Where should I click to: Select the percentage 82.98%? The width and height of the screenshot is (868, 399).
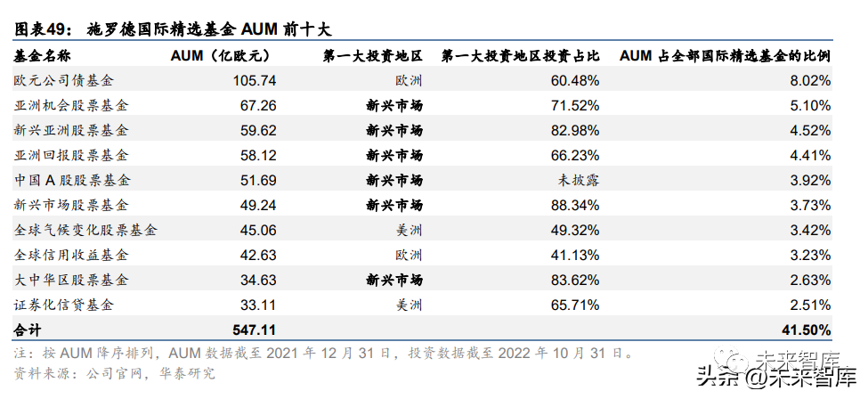click(x=575, y=131)
